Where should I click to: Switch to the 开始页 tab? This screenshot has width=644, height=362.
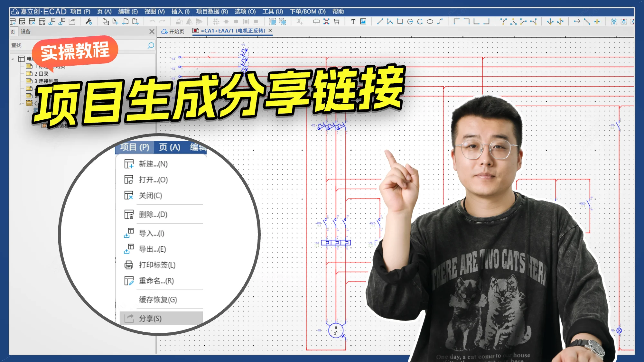click(x=173, y=31)
